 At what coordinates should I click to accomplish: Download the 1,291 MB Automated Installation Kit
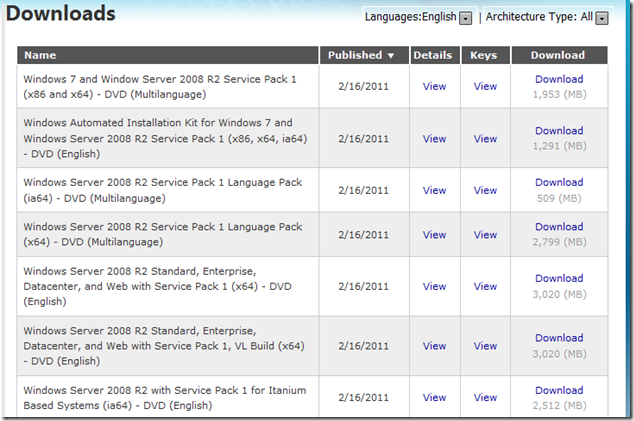(x=559, y=131)
